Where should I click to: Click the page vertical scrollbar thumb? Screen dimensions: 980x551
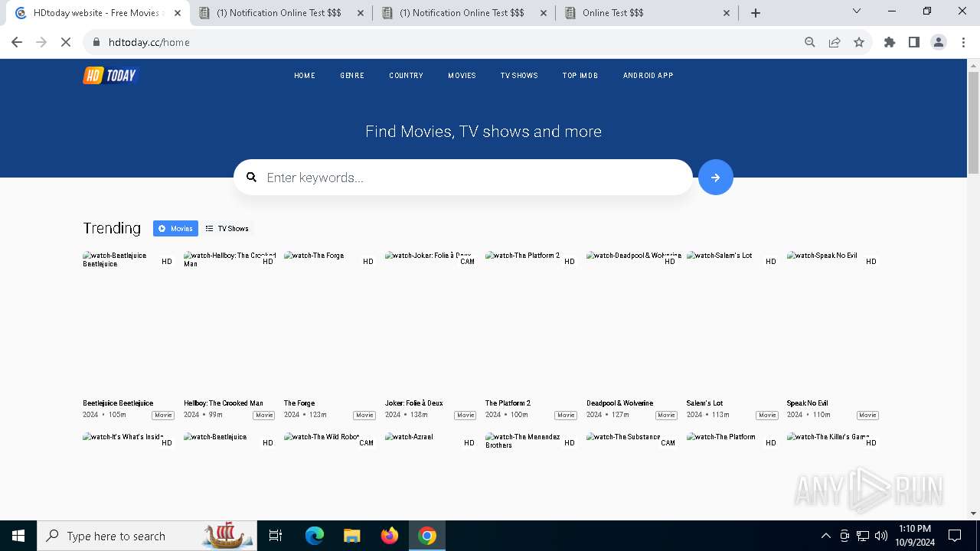[x=974, y=122]
